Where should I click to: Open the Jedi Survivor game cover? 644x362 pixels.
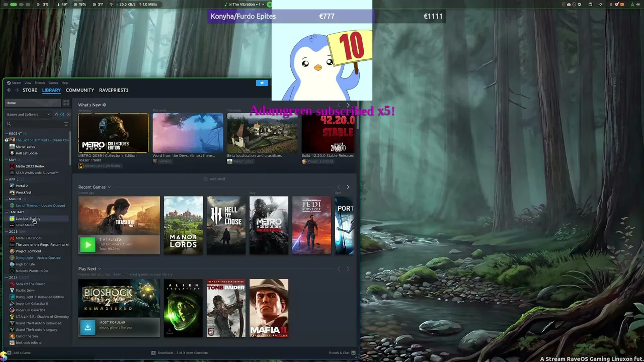[x=311, y=225]
